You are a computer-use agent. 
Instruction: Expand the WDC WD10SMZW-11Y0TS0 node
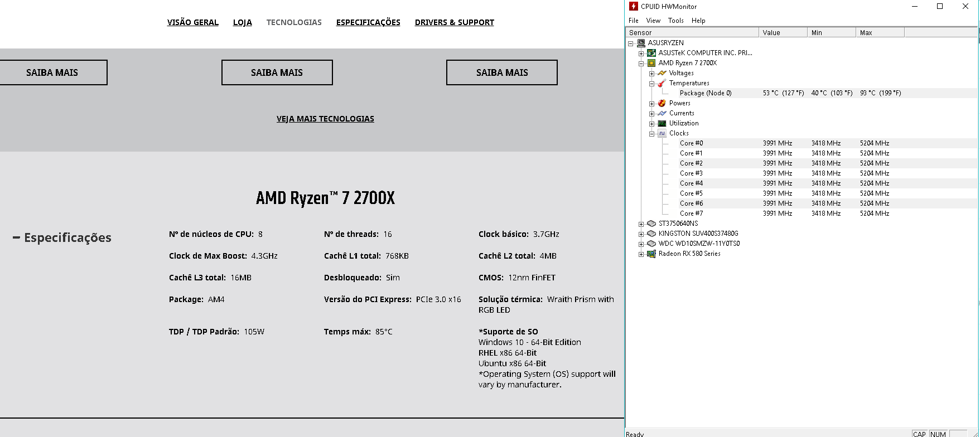coord(641,244)
